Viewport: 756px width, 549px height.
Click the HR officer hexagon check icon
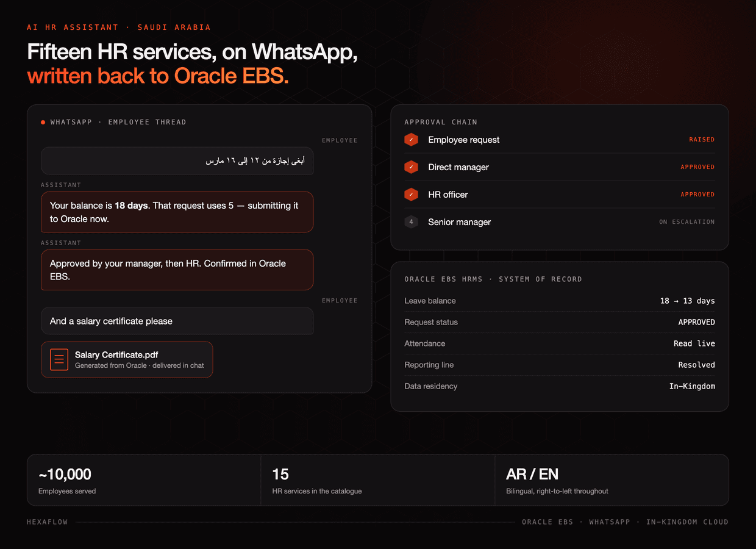(x=411, y=195)
